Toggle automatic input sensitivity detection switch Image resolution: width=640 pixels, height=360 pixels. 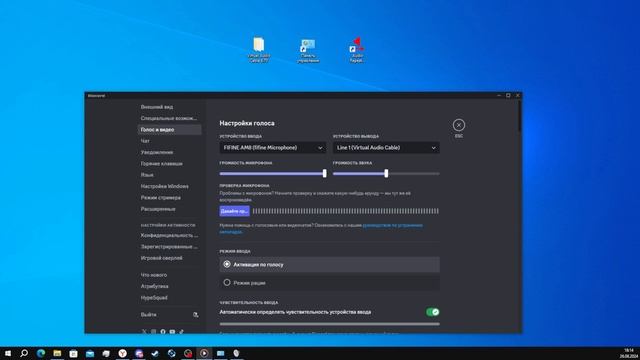point(433,312)
